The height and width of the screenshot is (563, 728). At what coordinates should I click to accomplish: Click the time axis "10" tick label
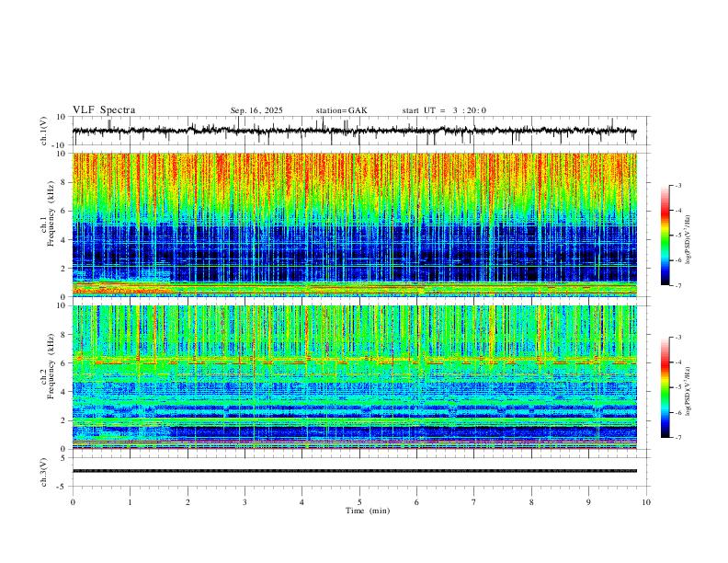(x=646, y=502)
